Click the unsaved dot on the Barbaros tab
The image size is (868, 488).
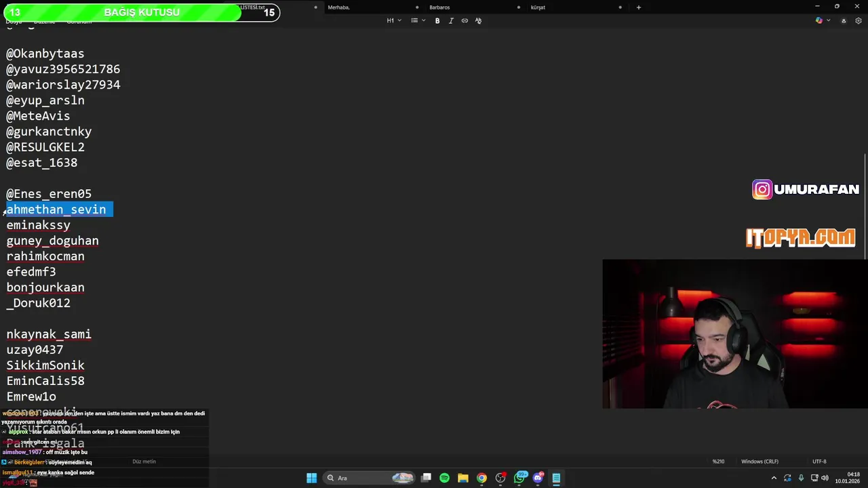click(519, 7)
